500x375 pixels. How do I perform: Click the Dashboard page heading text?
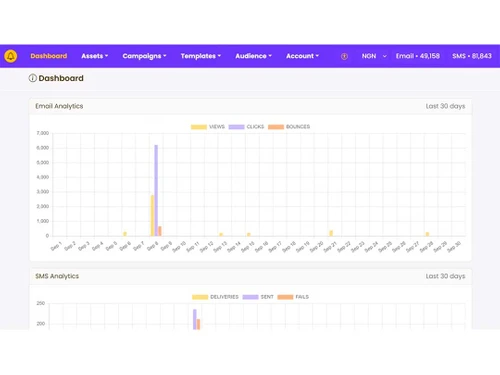point(61,78)
